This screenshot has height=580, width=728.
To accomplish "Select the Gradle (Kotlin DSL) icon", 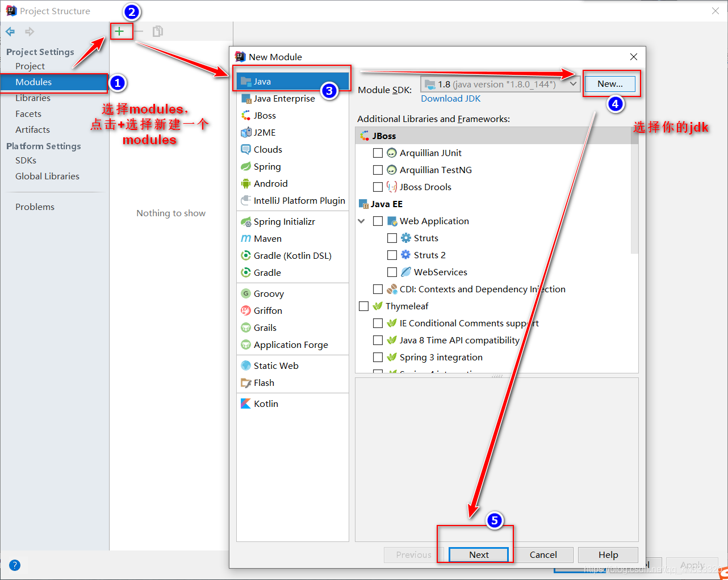I will [x=246, y=256].
